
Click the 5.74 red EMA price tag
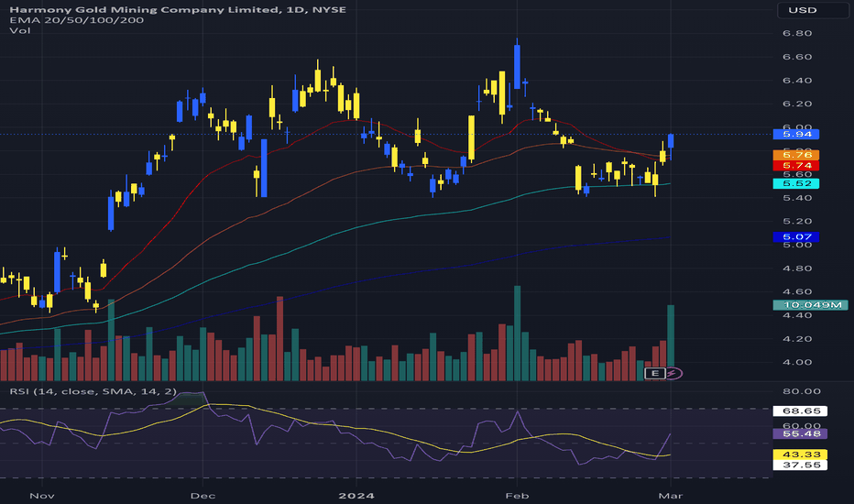796,166
